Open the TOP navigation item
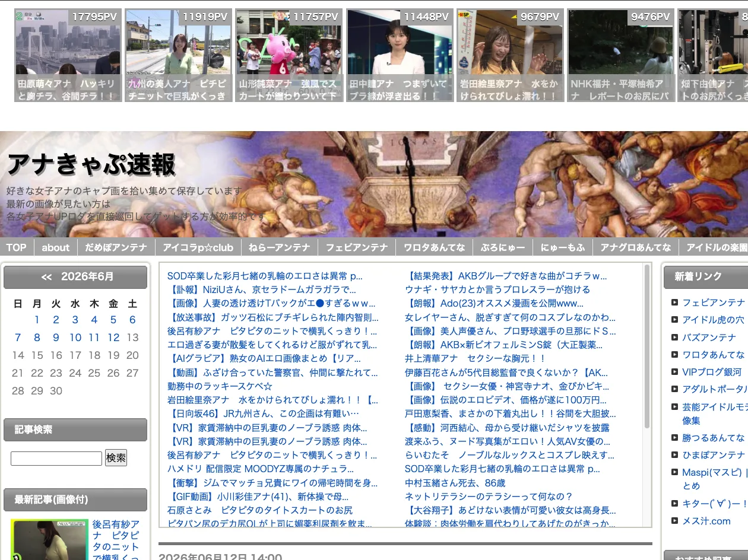Image resolution: width=748 pixels, height=560 pixels. point(17,247)
